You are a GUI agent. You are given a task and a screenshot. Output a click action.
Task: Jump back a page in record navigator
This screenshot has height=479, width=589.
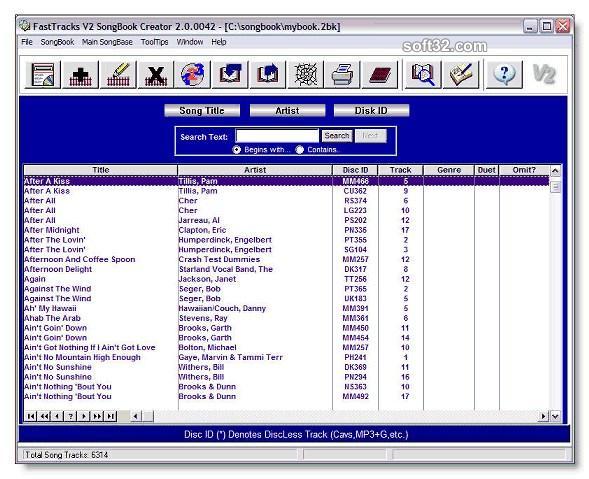pos(44,416)
